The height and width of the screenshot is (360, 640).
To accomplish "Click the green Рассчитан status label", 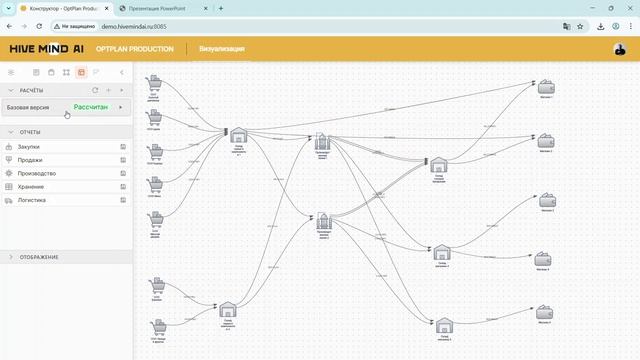I will coord(91,107).
